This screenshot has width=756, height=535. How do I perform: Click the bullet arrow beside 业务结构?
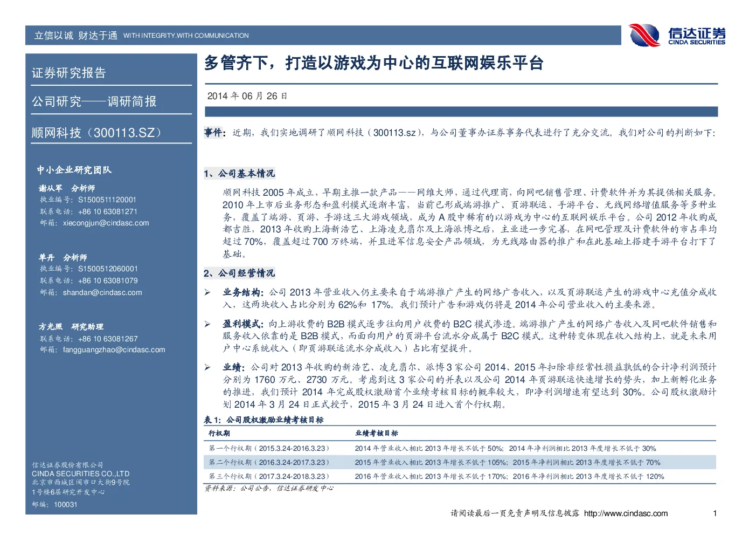pyautogui.click(x=207, y=292)
